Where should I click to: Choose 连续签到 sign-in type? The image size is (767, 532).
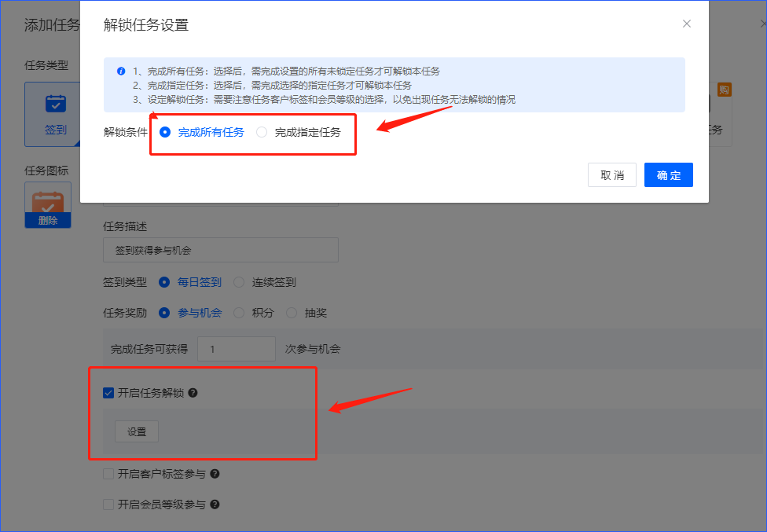click(x=239, y=282)
